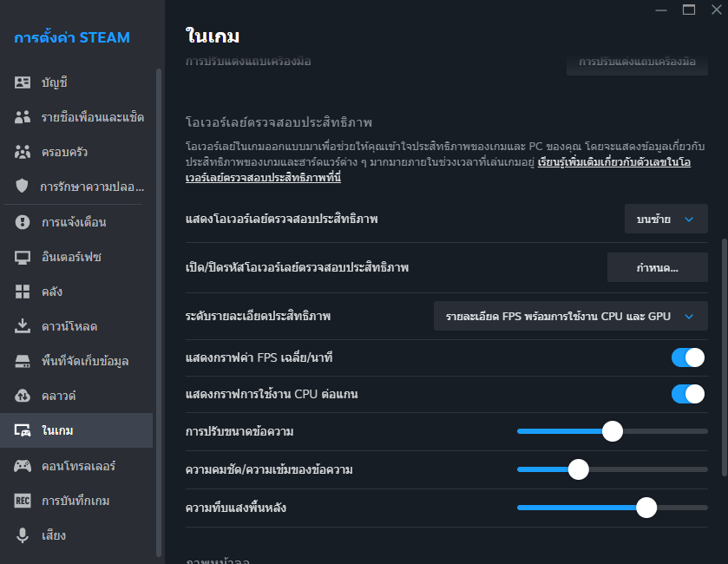Select the Family (ครอบครัว) sidebar icon

tap(23, 152)
